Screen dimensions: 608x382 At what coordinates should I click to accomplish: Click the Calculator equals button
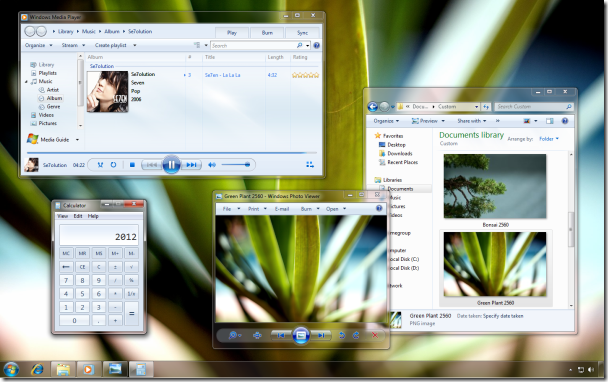pyautogui.click(x=131, y=313)
